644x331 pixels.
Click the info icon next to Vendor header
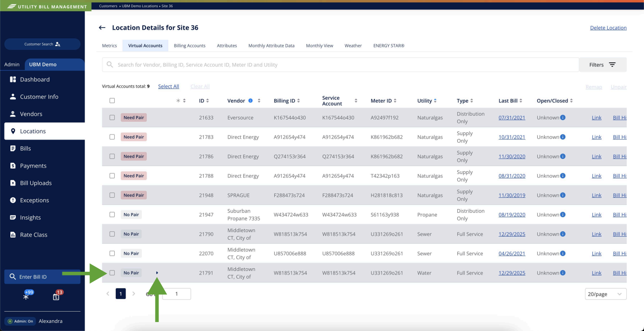[250, 101]
